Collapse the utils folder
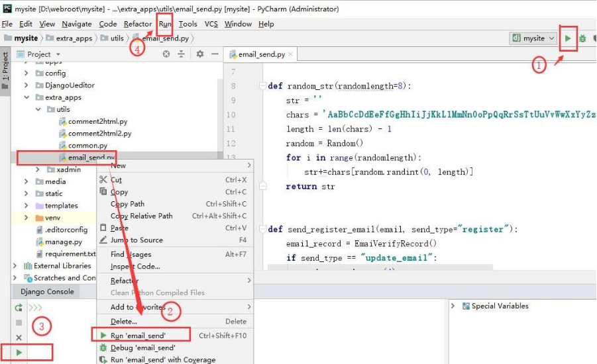Image resolution: width=597 pixels, height=364 pixels. tap(38, 109)
